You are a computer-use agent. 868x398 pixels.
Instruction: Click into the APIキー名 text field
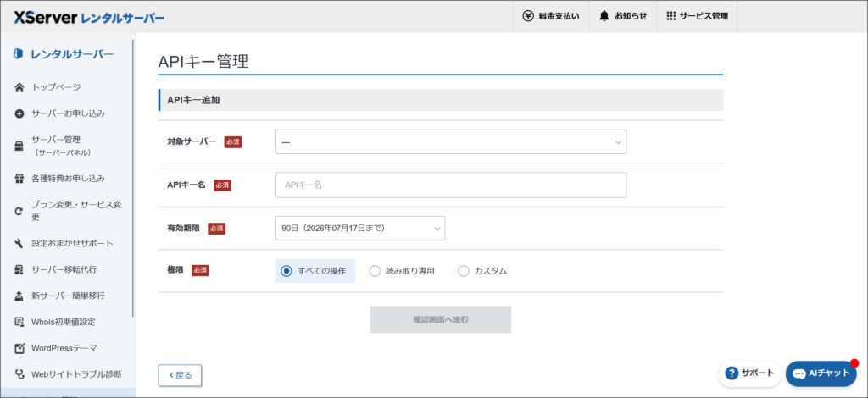[x=450, y=185]
